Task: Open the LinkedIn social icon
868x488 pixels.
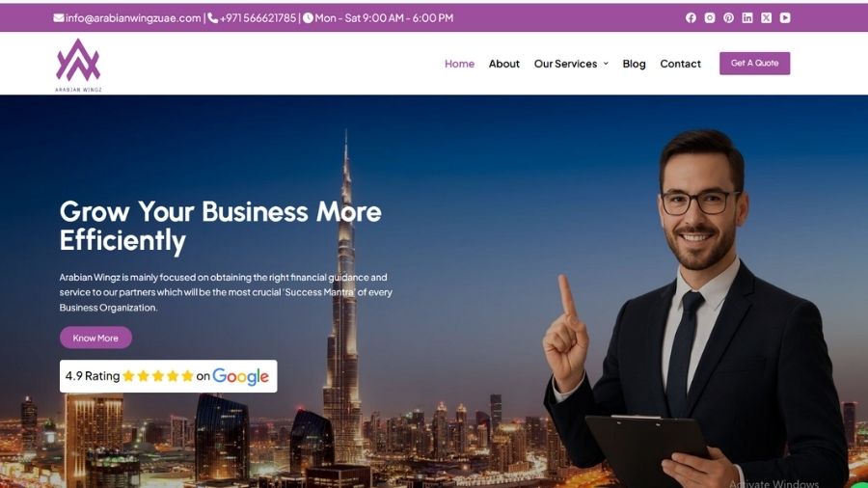Action: click(747, 17)
